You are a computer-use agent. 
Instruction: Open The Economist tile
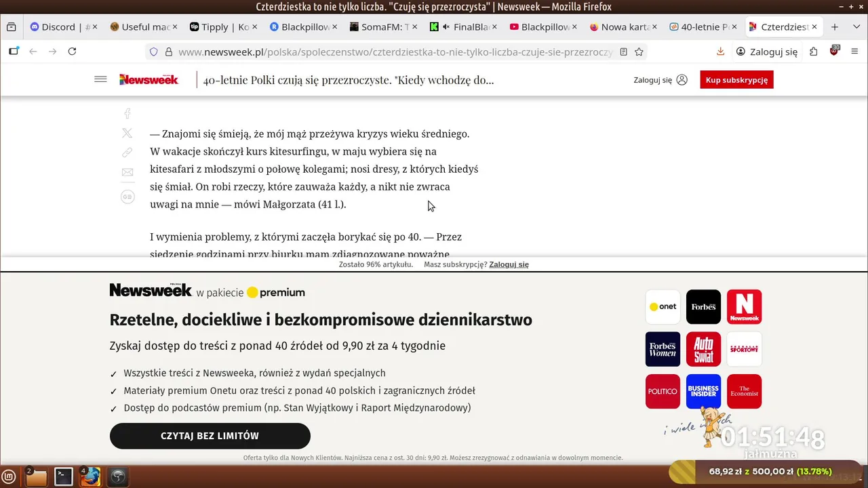(744, 391)
